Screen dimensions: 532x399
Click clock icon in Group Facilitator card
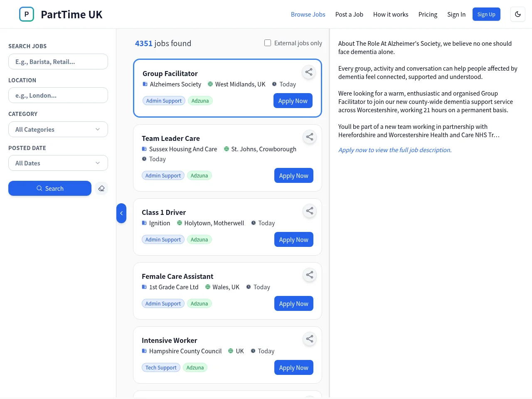pyautogui.click(x=274, y=84)
